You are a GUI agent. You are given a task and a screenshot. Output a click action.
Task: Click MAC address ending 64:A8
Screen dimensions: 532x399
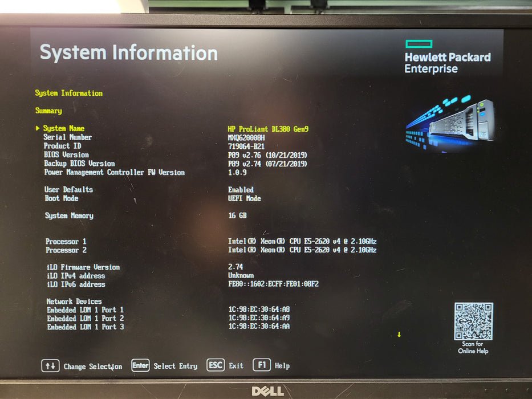[x=259, y=309]
